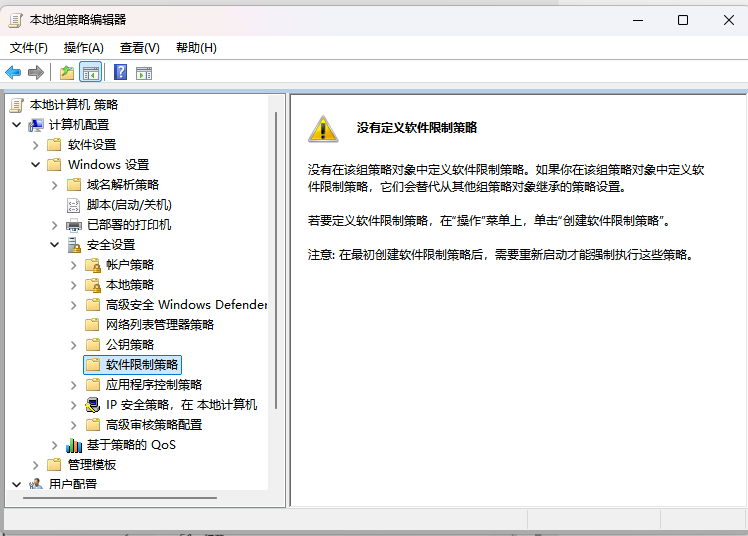Image resolution: width=748 pixels, height=536 pixels.
Task: Click the 本地计算机 策略 scroll icon
Action: coord(17,105)
